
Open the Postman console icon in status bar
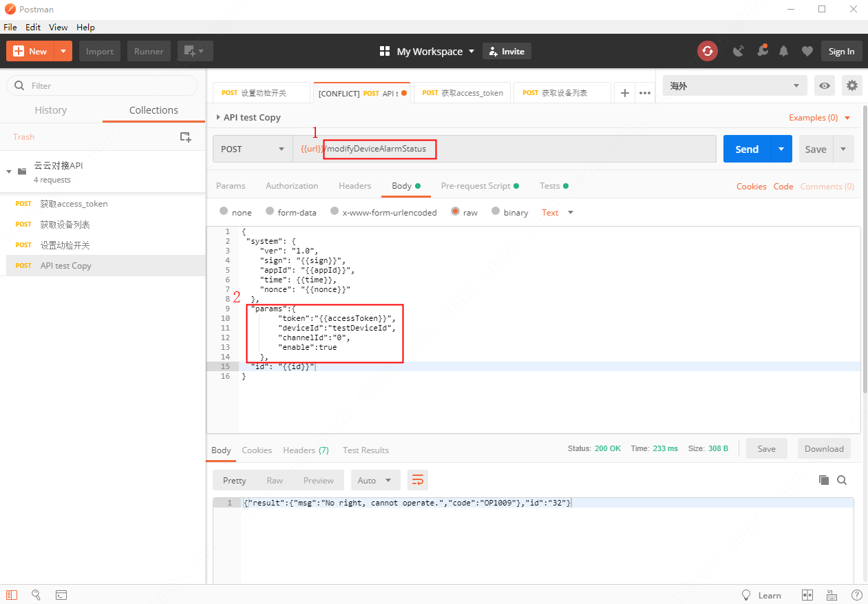point(61,594)
